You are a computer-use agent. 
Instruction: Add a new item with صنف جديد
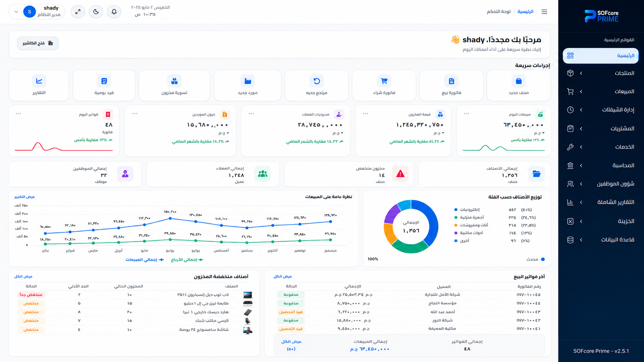(518, 85)
